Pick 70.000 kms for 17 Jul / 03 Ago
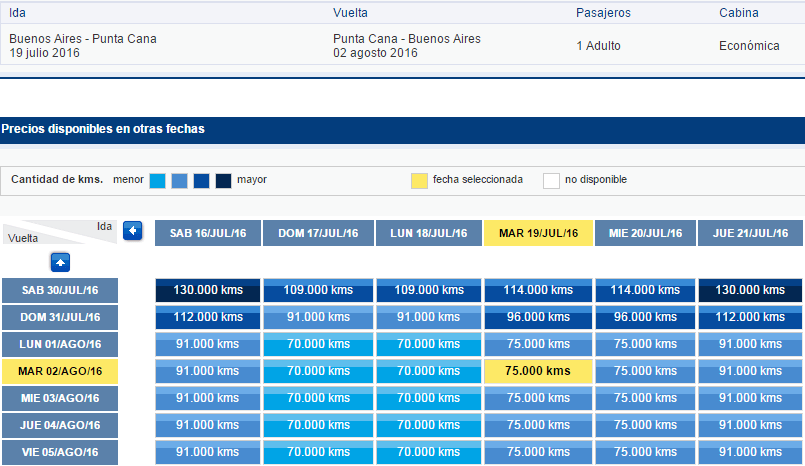The height and width of the screenshot is (466, 805). 318,398
